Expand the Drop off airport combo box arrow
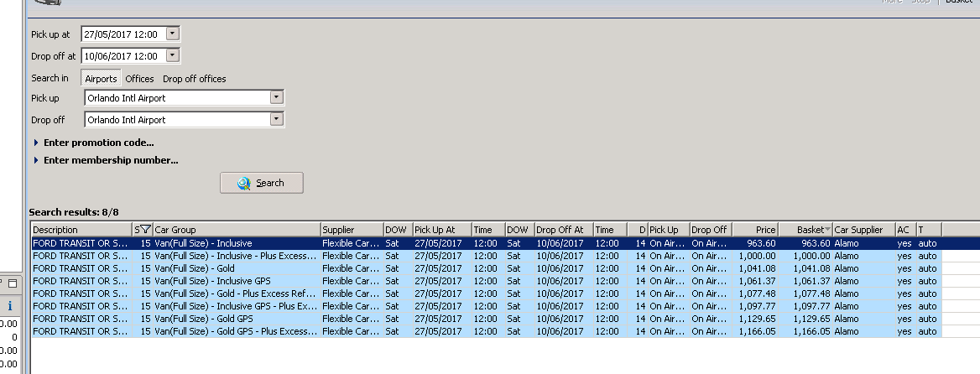The width and height of the screenshot is (980, 374). [x=277, y=119]
